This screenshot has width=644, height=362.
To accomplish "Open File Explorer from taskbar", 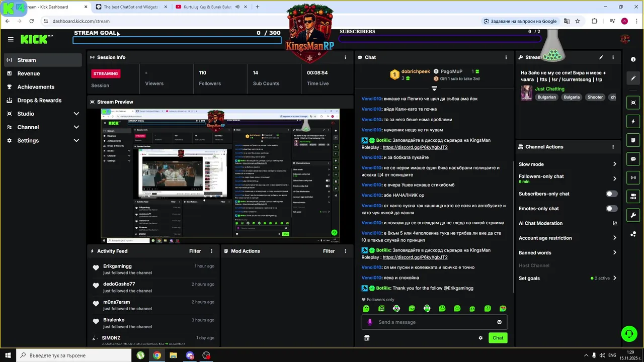I will point(173,355).
